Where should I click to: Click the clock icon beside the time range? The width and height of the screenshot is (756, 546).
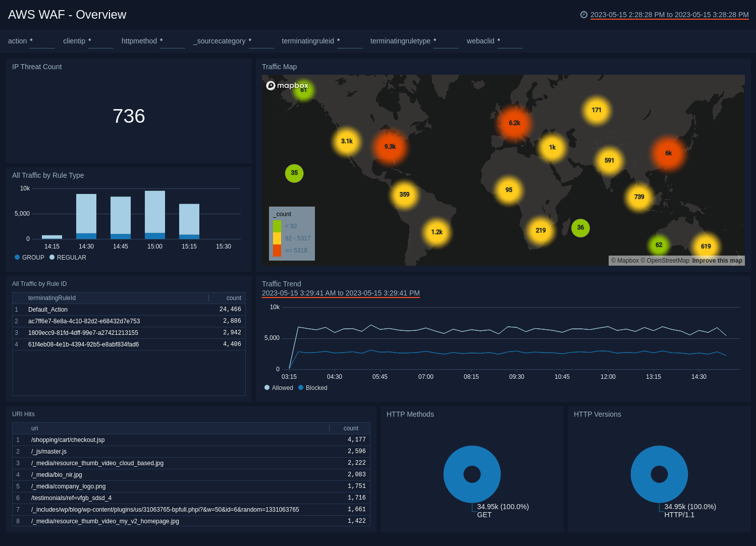[584, 15]
